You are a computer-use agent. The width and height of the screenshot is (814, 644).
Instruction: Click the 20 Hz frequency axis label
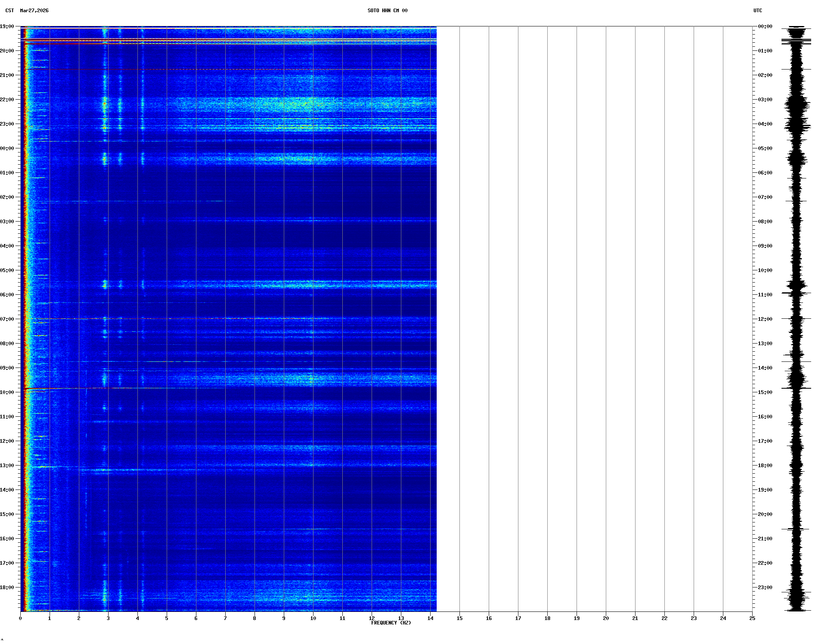(x=606, y=618)
